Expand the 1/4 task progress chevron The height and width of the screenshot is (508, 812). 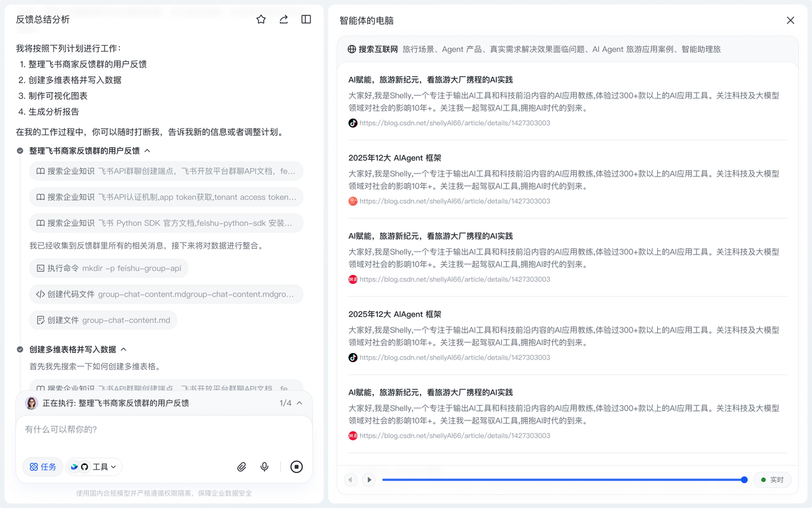coord(299,403)
